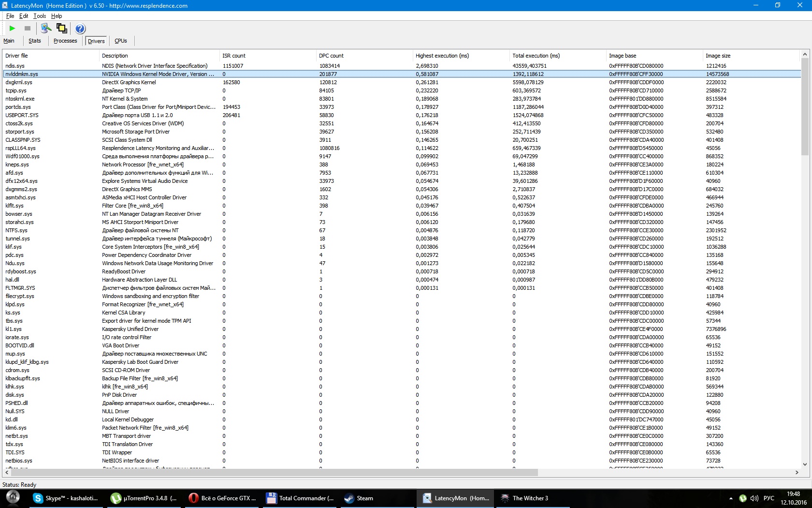The width and height of the screenshot is (812, 508).
Task: Open the Edit menu
Action: point(24,16)
